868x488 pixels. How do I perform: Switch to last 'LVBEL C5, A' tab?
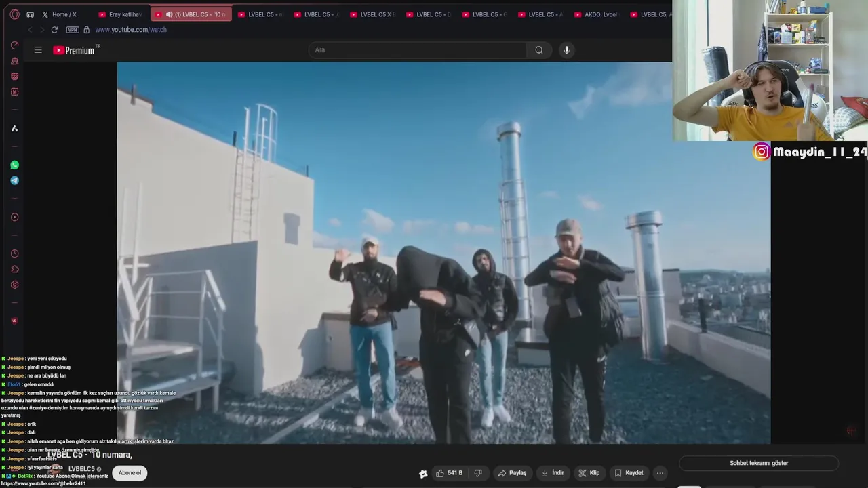(651, 14)
